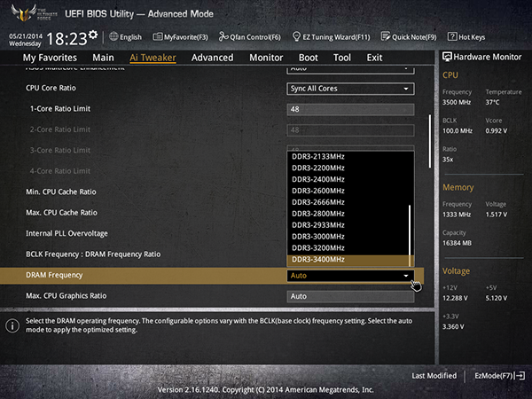Click the 1-Core Ratio Limit field

[x=350, y=110]
